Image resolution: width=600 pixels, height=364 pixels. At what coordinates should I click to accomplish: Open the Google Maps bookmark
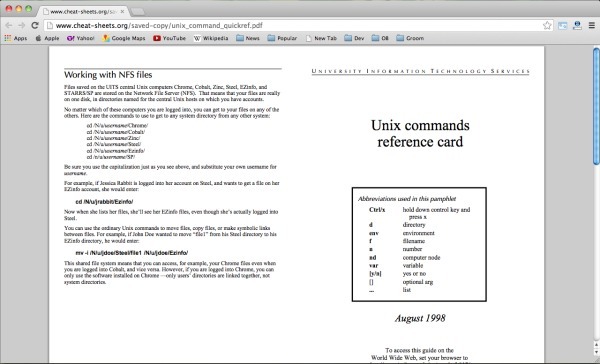124,38
